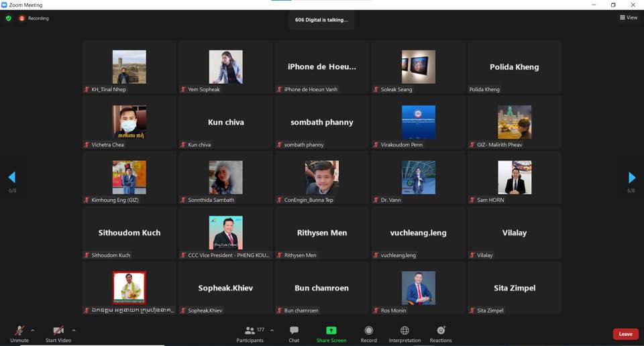Open the Chat panel

[x=294, y=333]
